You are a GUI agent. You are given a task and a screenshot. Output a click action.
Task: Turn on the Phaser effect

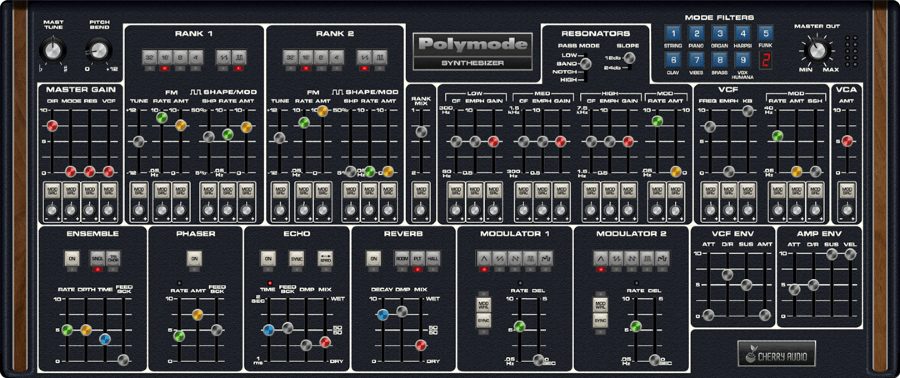pyautogui.click(x=195, y=258)
